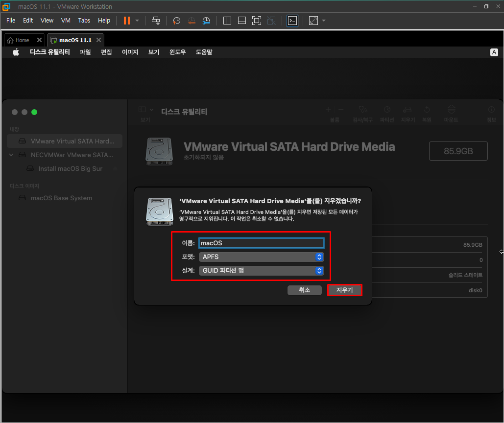This screenshot has height=423, width=504.
Task: Open the VM menu
Action: tap(66, 20)
